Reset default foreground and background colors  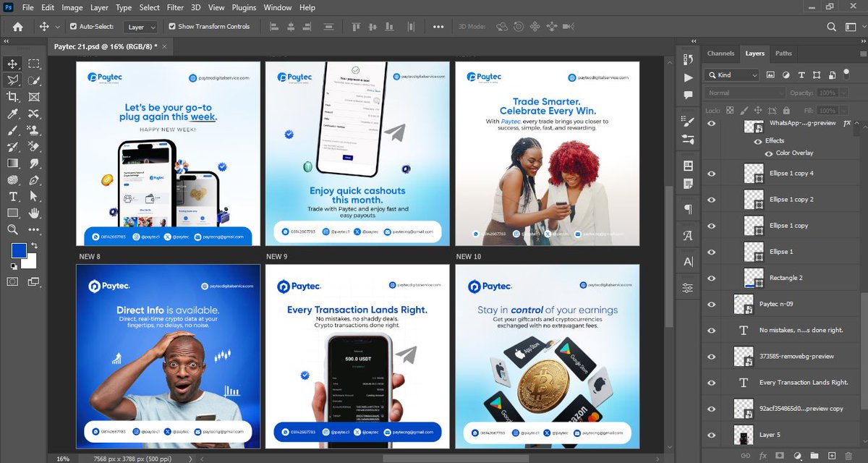tap(13, 266)
